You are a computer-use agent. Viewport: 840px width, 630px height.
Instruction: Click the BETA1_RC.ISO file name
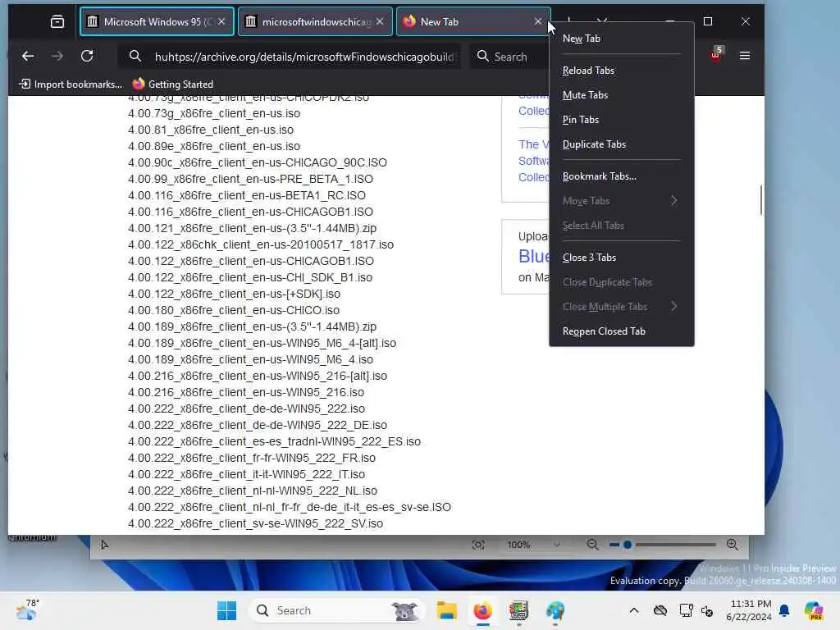[x=246, y=195]
